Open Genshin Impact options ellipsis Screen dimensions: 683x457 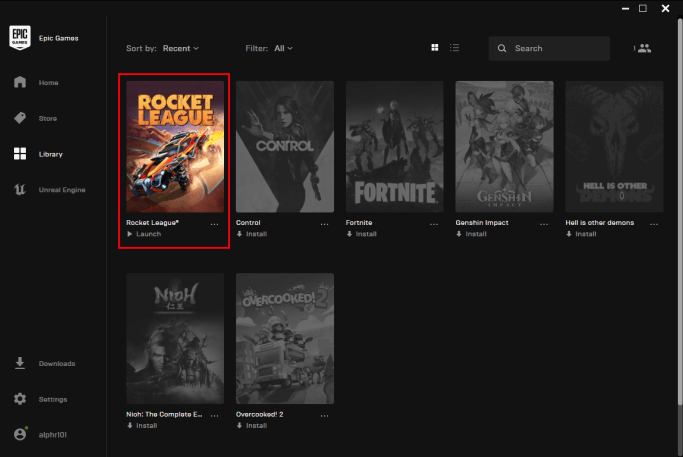click(544, 224)
